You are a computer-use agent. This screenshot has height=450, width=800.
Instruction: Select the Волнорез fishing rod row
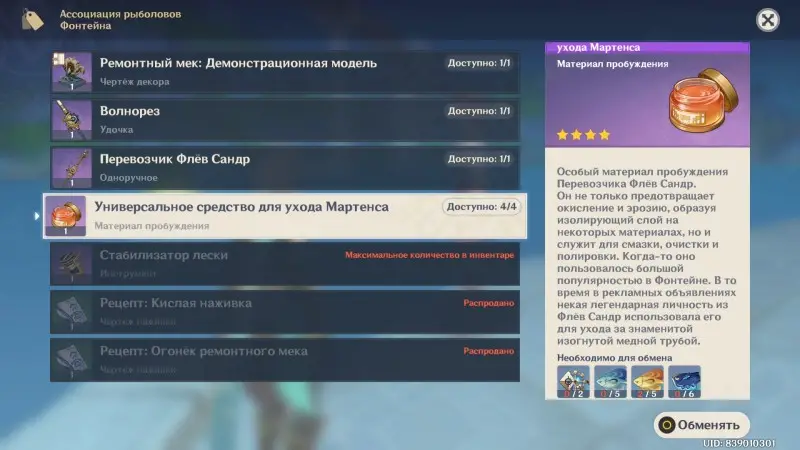[x=285, y=120]
